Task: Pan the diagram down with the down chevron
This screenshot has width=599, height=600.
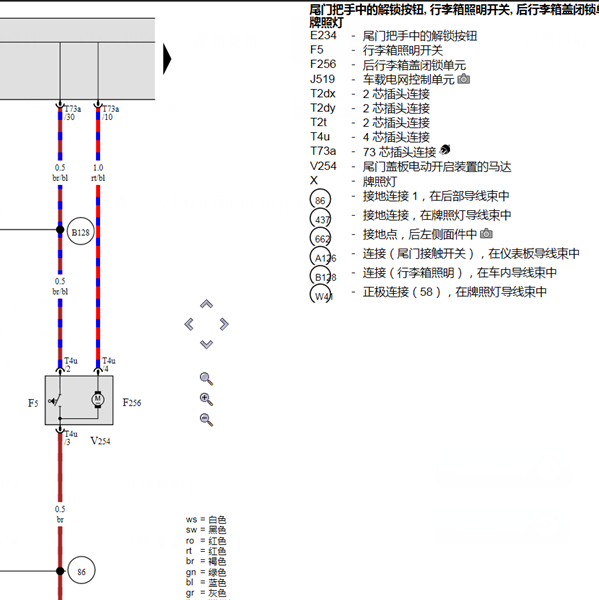Action: (x=206, y=344)
